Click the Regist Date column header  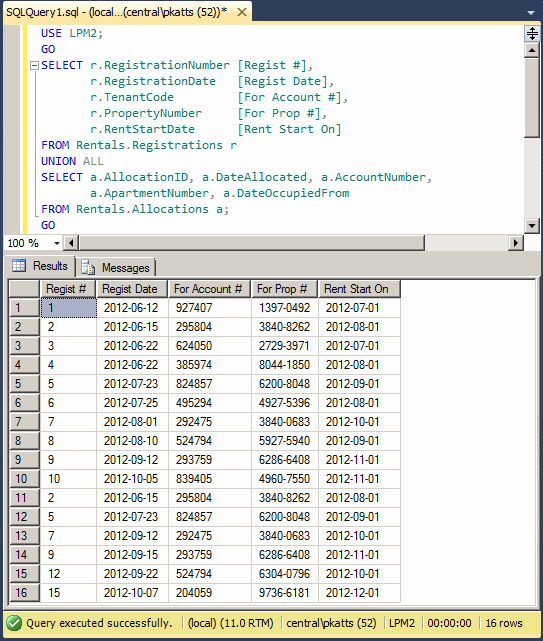click(x=132, y=289)
